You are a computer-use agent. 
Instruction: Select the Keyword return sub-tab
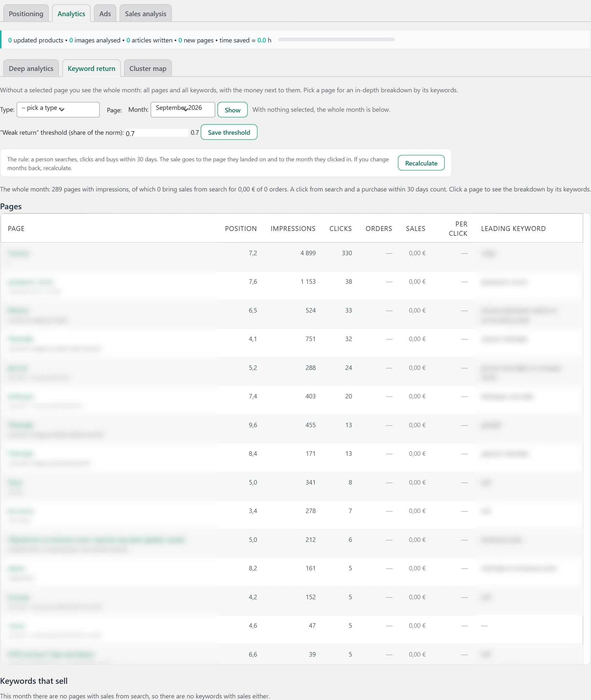[91, 68]
